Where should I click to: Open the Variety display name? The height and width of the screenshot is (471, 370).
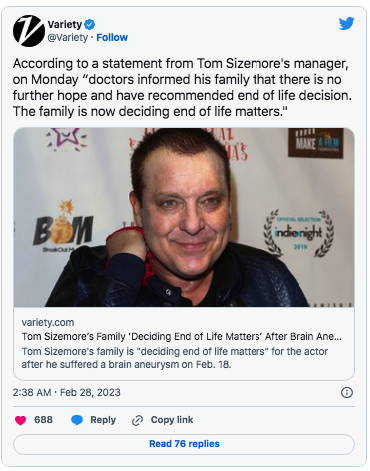(65, 24)
